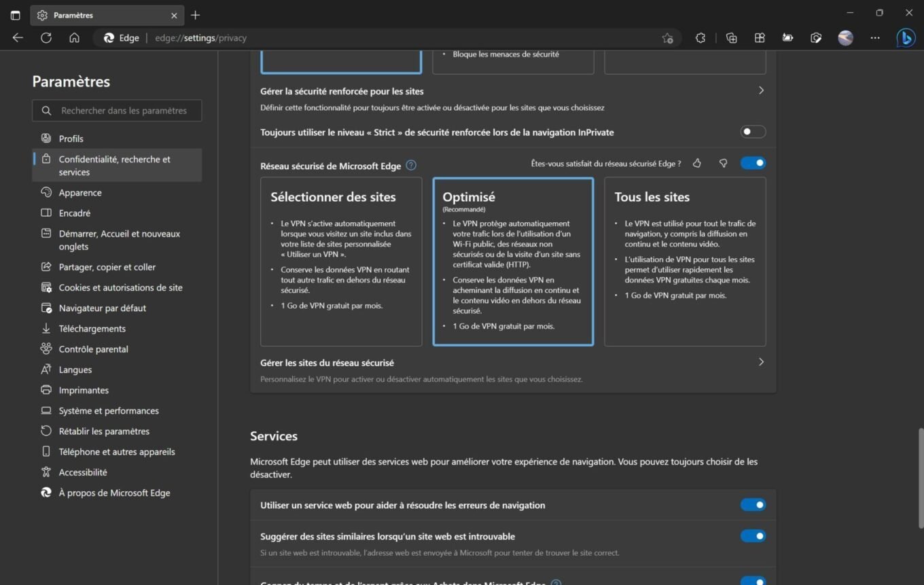Viewport: 924px width, 585px height.
Task: Click the Contrôle parental family icon
Action: [46, 349]
